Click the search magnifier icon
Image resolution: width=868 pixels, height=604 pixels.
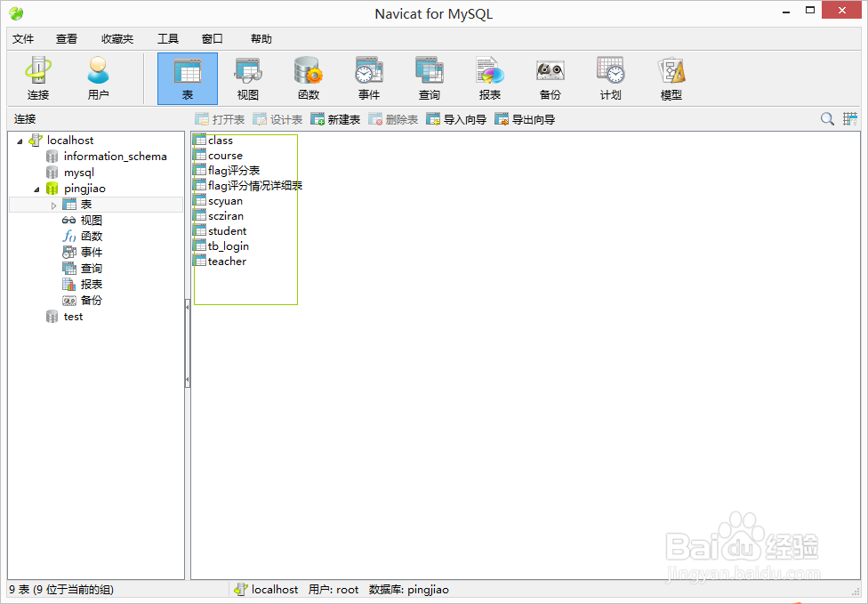[827, 118]
